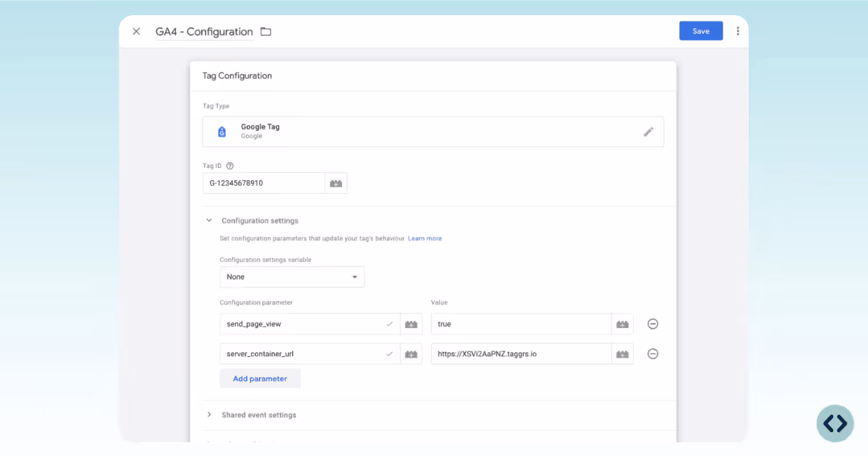The width and height of the screenshot is (868, 456).
Task: Open the Tag ID help question mark
Action: [x=230, y=166]
